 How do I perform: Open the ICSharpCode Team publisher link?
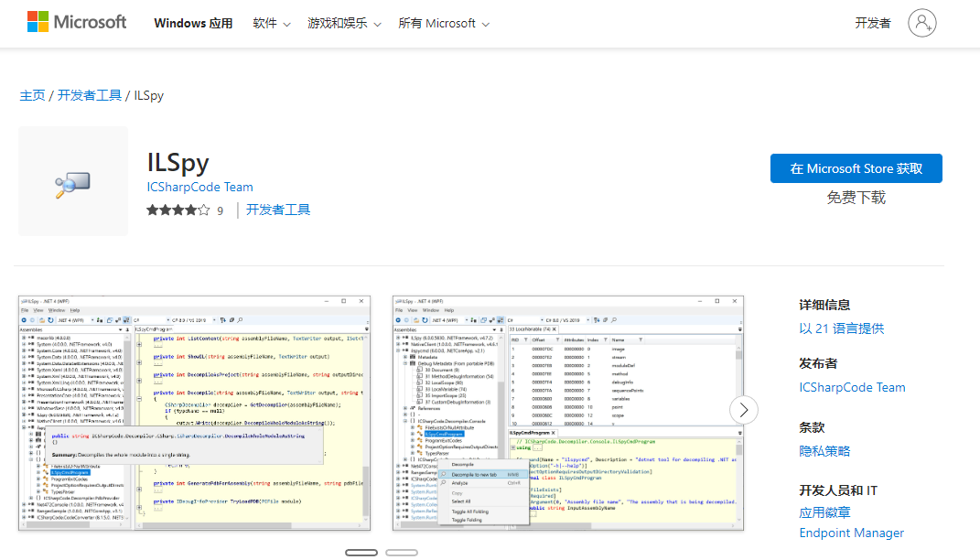[x=853, y=387]
